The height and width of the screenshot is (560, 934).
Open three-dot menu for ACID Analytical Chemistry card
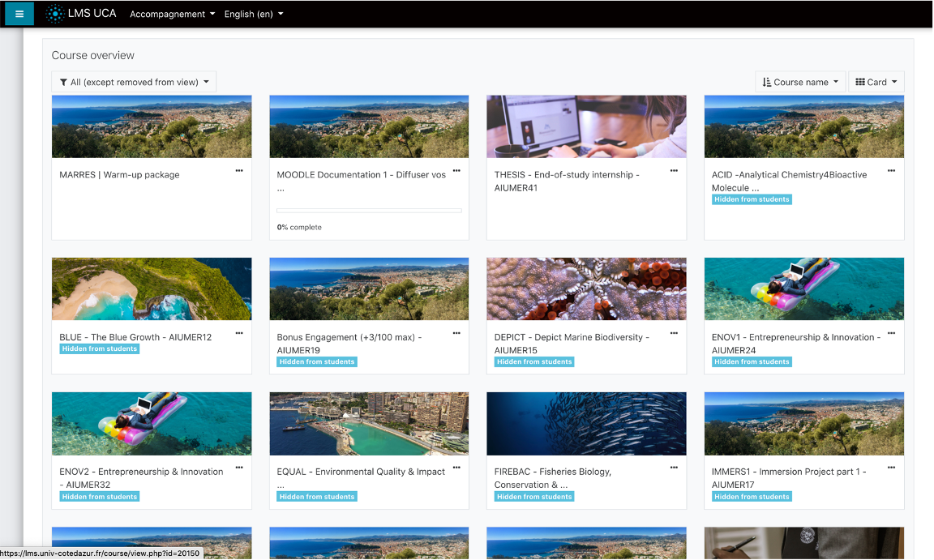point(891,171)
